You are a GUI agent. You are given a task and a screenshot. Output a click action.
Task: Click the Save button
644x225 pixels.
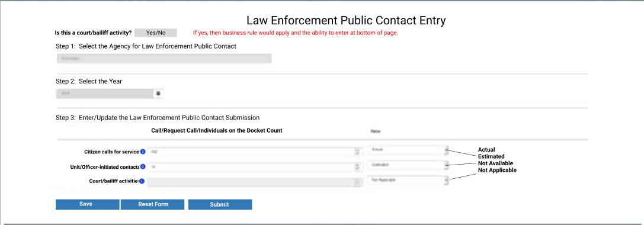(88, 204)
